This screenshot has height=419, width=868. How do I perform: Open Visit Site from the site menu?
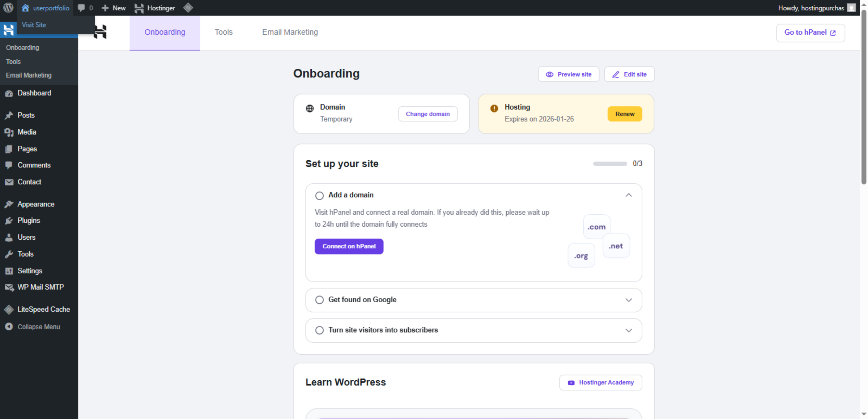(x=34, y=25)
